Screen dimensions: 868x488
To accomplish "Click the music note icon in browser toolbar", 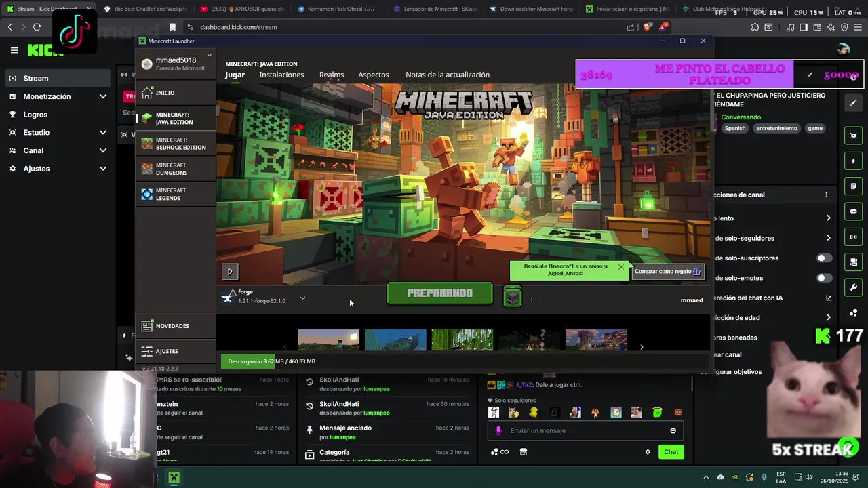I will [x=790, y=27].
